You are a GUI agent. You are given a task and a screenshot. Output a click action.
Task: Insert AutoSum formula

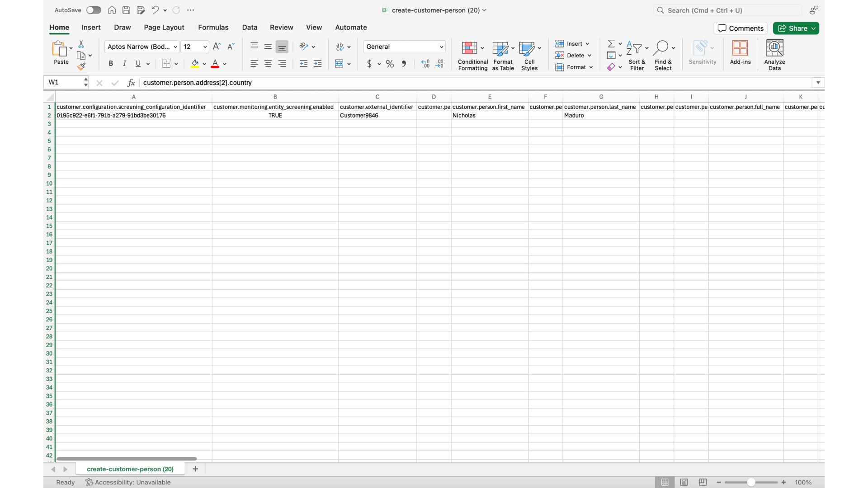point(611,43)
